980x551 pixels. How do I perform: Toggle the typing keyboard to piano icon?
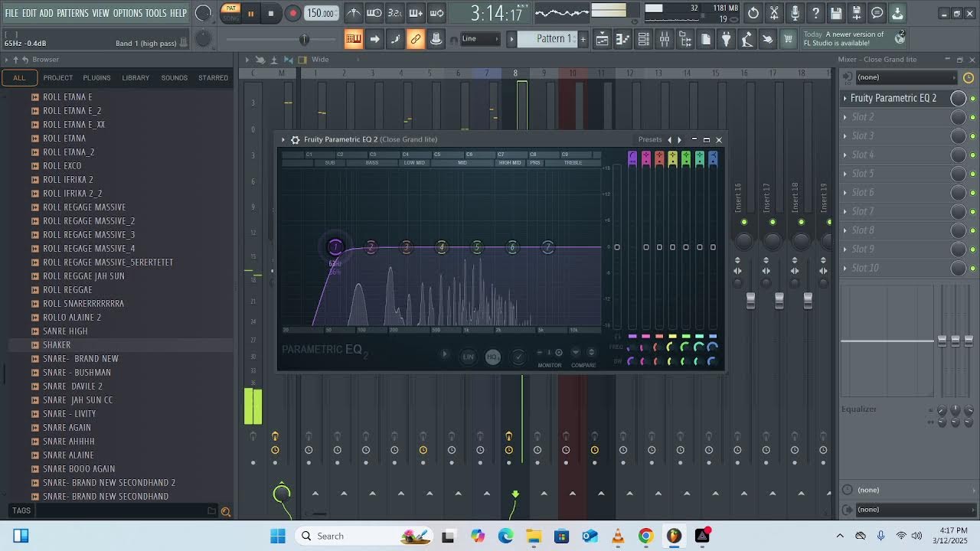click(x=354, y=39)
